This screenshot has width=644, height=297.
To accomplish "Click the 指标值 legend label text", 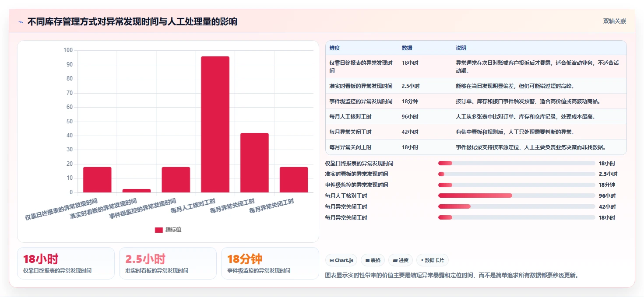I will 173,230.
